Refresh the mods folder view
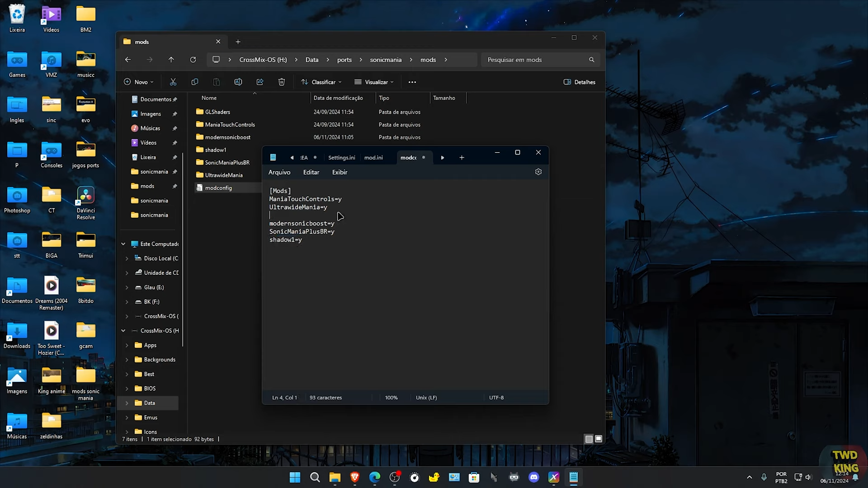Viewport: 868px width, 488px height. coord(193,60)
